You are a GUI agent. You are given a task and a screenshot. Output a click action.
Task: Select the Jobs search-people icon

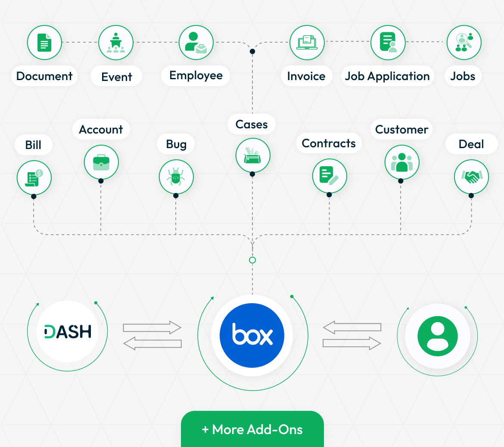tap(464, 43)
